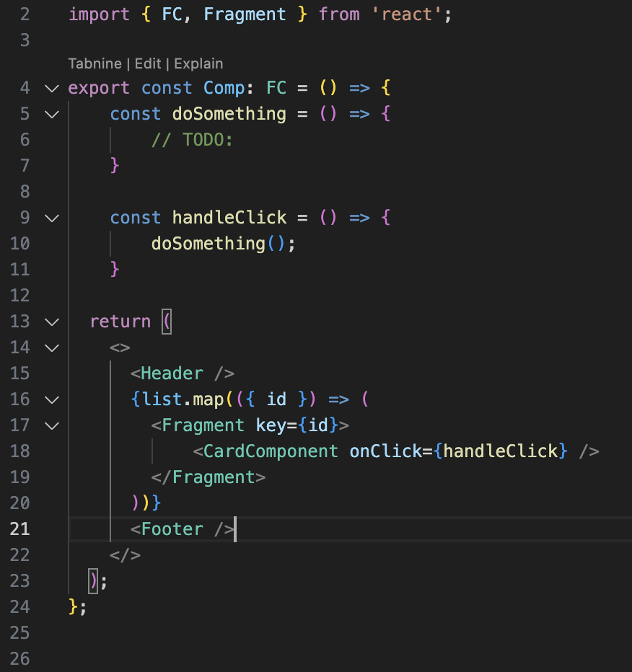Click the Edit code lens action

[147, 64]
